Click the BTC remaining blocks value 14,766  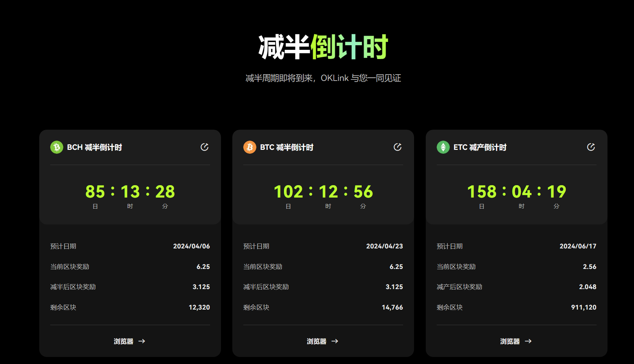(392, 307)
